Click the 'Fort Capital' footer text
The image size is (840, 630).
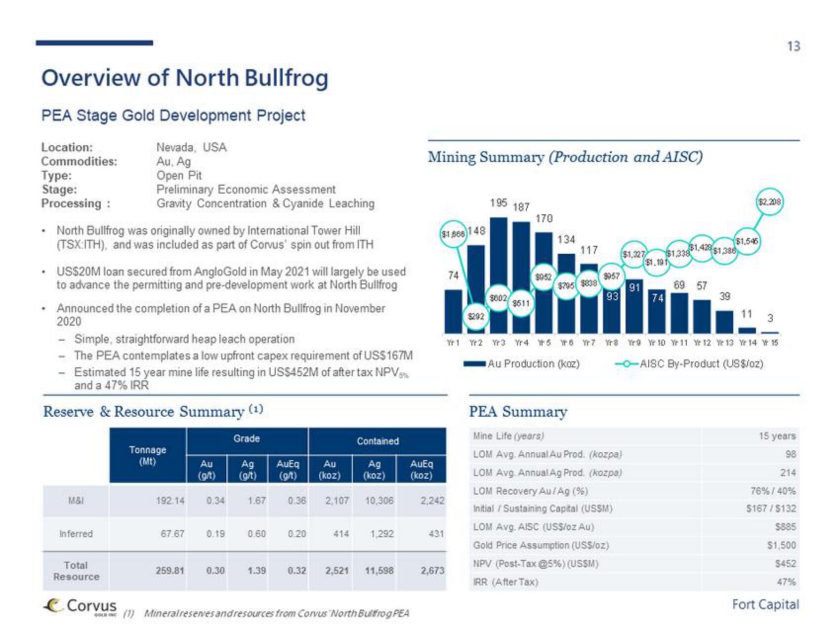pyautogui.click(x=765, y=604)
